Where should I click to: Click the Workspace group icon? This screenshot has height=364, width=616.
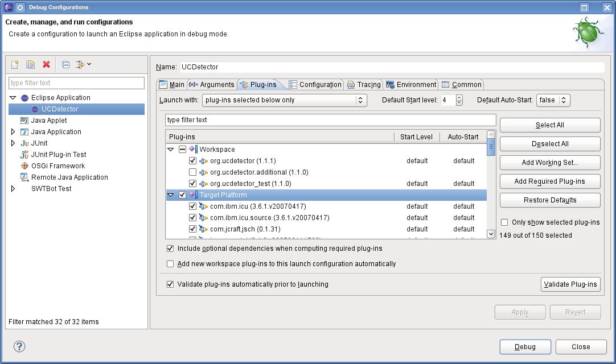[194, 149]
